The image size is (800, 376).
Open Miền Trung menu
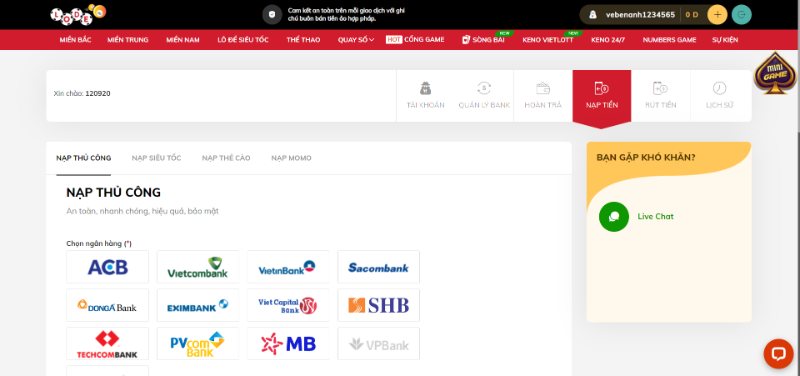tap(128, 40)
